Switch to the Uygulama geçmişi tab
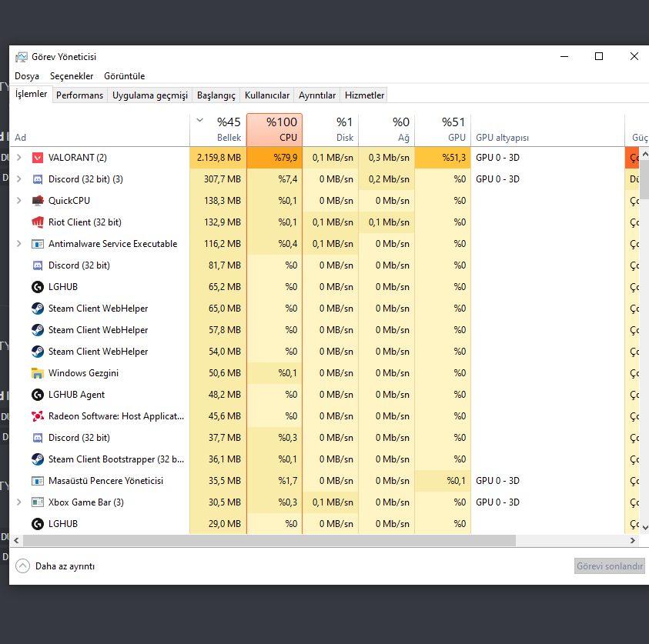This screenshot has height=644, width=649. [150, 95]
